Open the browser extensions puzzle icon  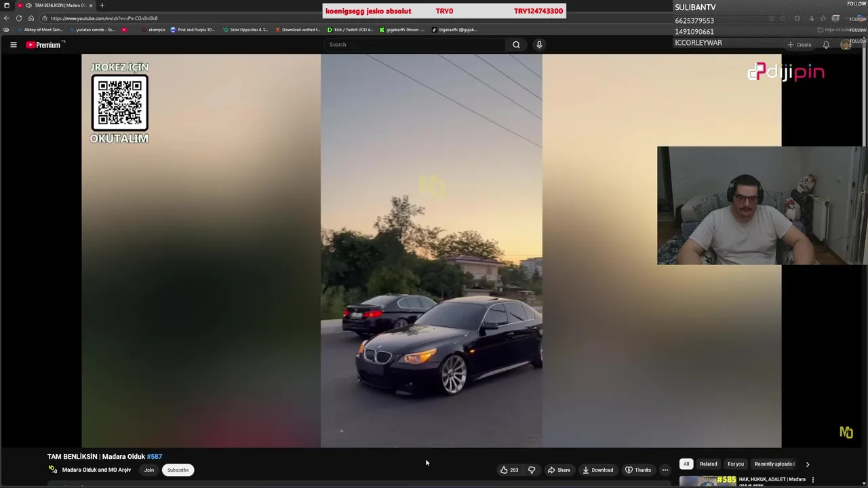click(x=797, y=18)
